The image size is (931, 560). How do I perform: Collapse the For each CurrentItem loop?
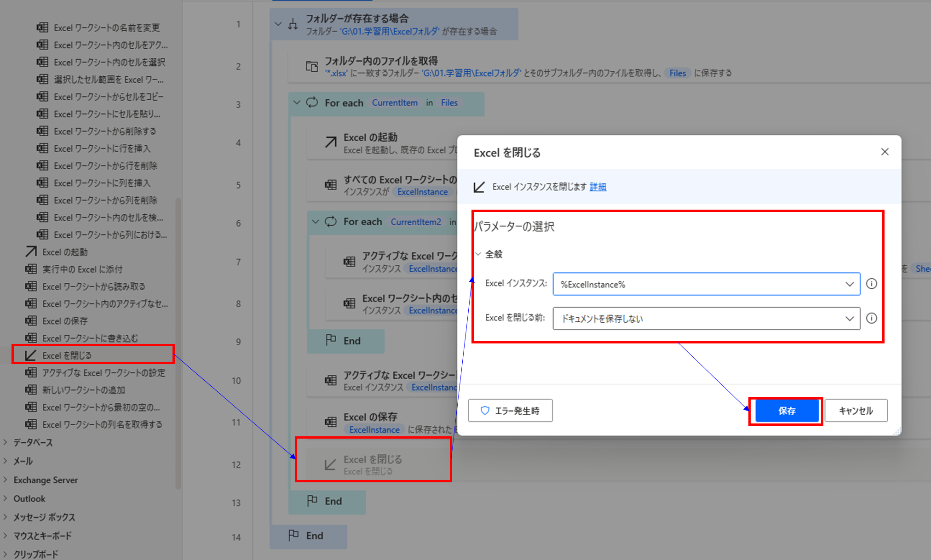click(297, 103)
